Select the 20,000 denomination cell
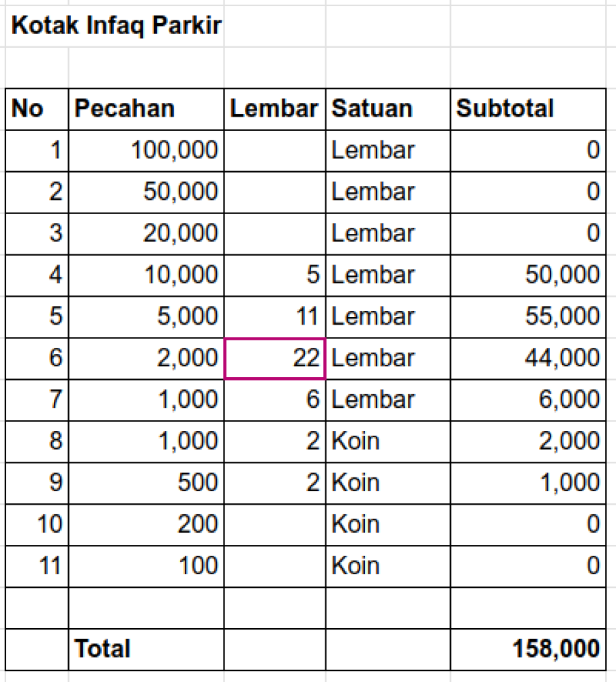The width and height of the screenshot is (616, 682). click(146, 233)
